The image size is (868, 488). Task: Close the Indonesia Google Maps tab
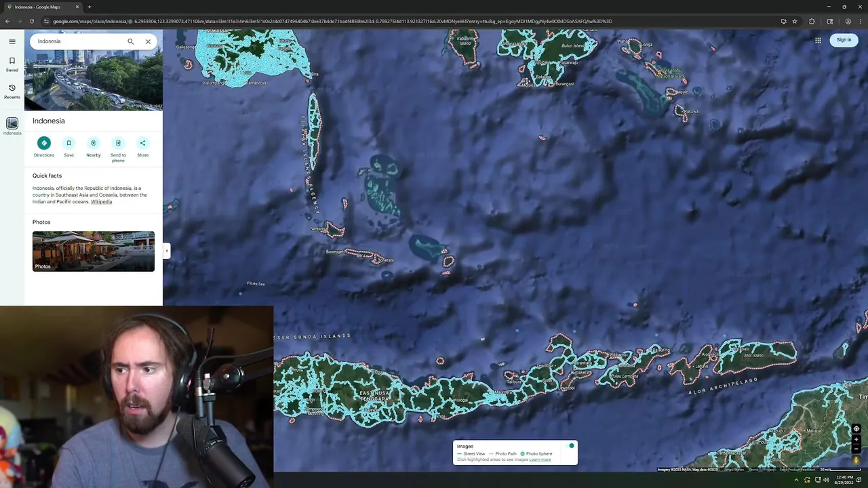77,7
